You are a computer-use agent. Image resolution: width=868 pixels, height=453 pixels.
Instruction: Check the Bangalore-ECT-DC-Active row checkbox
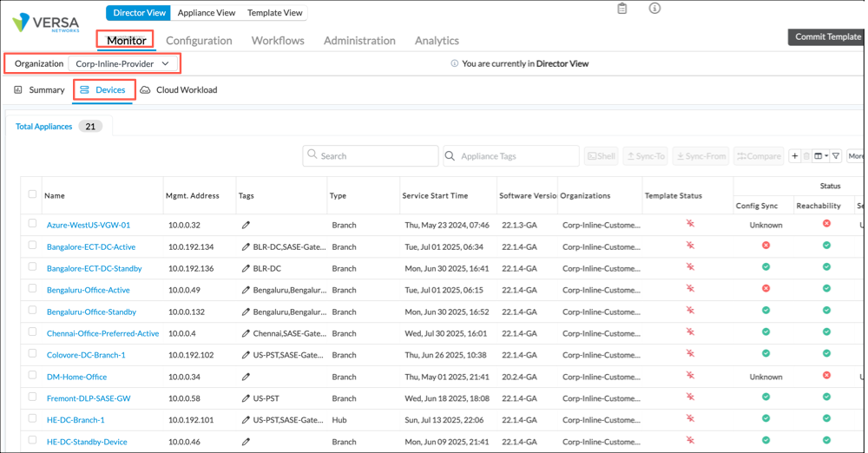click(32, 245)
